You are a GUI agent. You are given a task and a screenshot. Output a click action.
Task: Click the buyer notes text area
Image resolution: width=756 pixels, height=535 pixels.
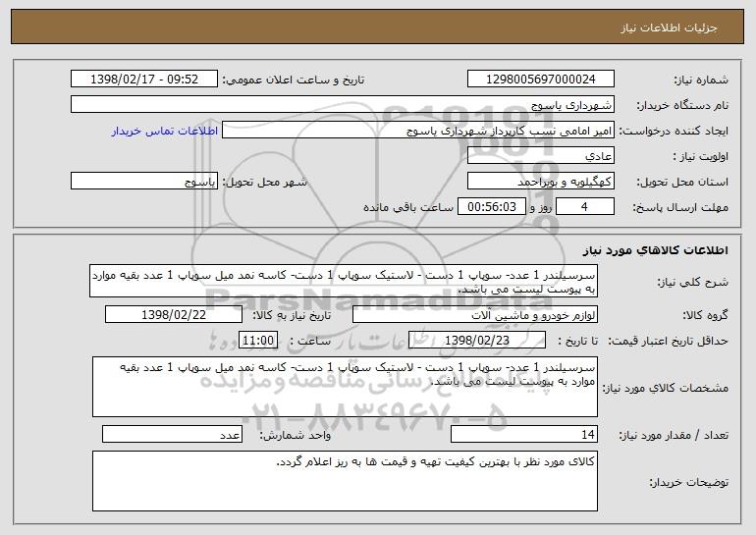[345, 481]
